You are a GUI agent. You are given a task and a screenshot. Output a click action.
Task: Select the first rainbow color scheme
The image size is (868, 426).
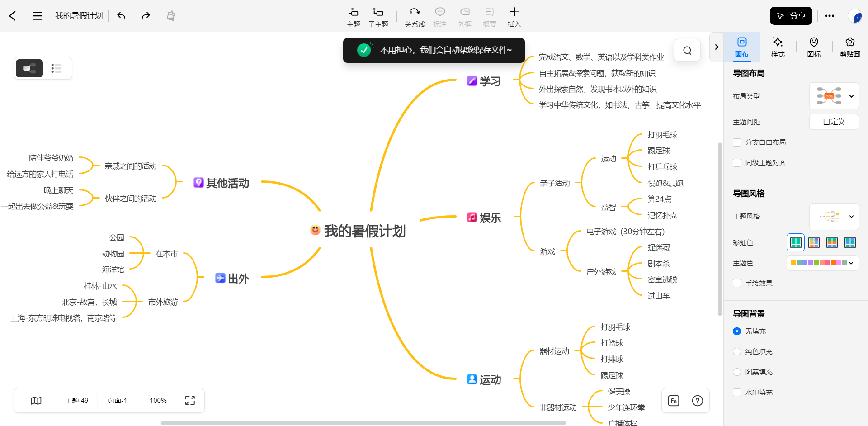coord(796,243)
